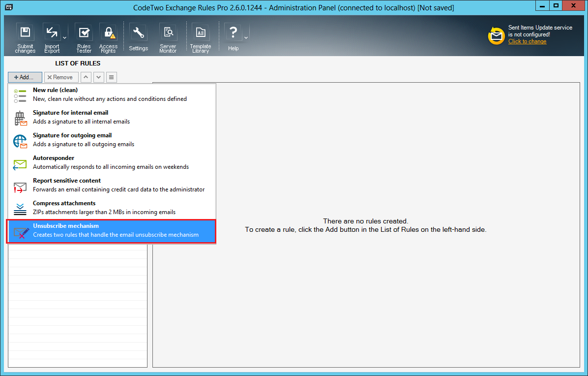Click the Remove button
This screenshot has height=376, width=588.
[x=61, y=77]
